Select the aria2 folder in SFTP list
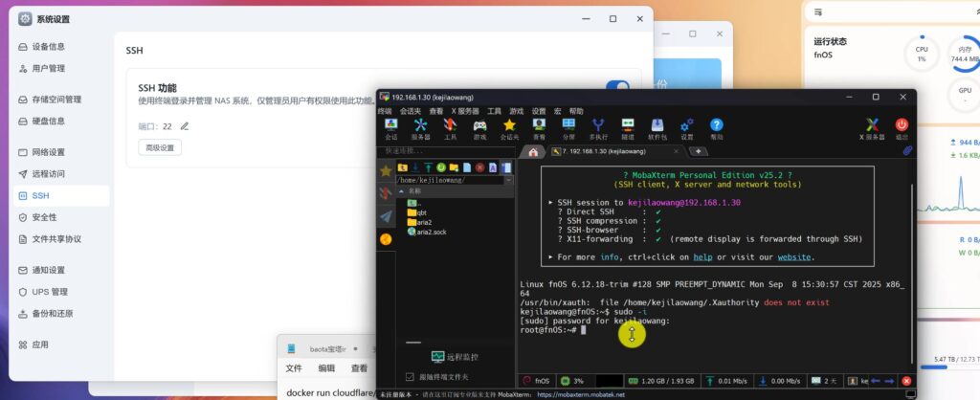980x400 pixels. tap(419, 222)
